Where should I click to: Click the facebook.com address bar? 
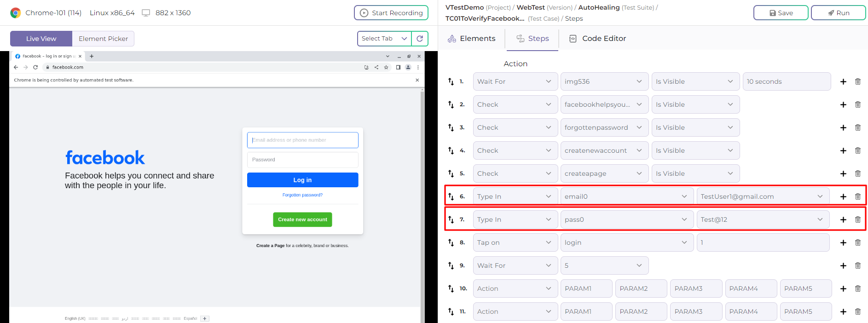pyautogui.click(x=203, y=67)
